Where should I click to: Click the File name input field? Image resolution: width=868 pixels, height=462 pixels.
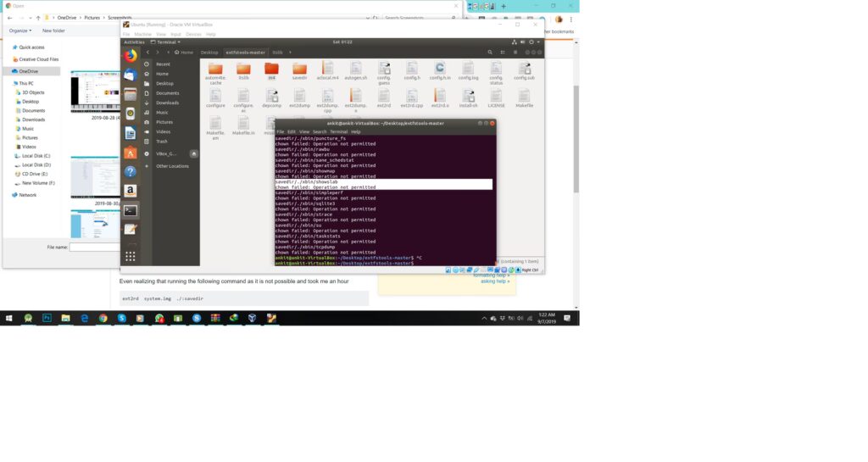pyautogui.click(x=94, y=248)
